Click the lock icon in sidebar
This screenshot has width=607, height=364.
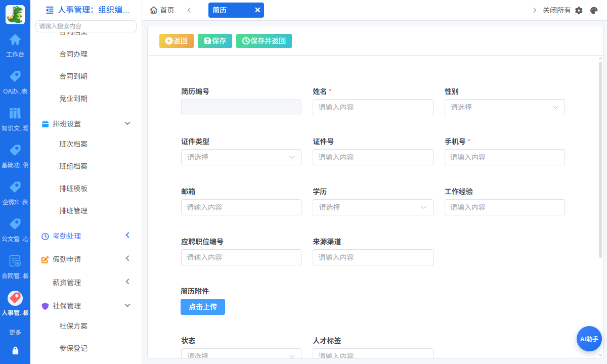(15, 350)
